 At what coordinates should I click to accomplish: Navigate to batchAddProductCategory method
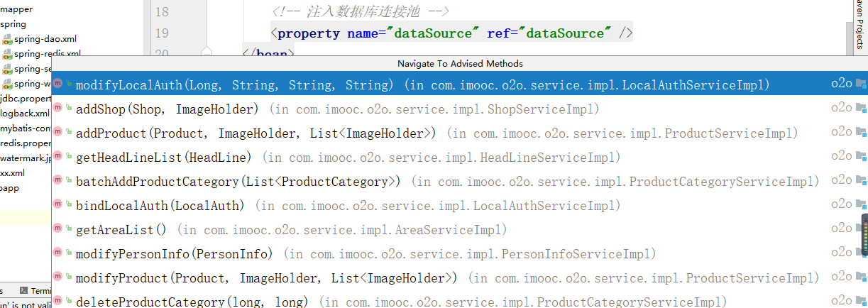click(x=459, y=181)
